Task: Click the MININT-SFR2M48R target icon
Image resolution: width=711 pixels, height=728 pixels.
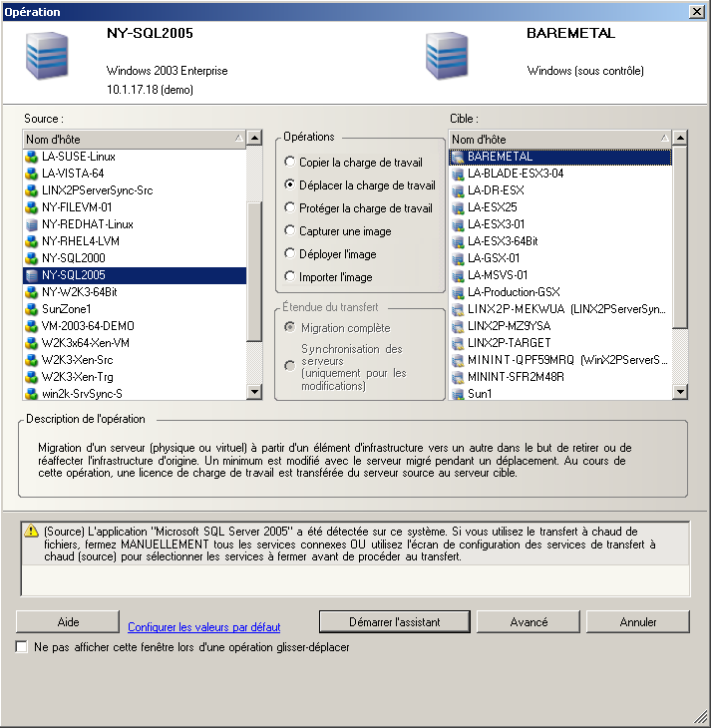Action: coord(458,378)
